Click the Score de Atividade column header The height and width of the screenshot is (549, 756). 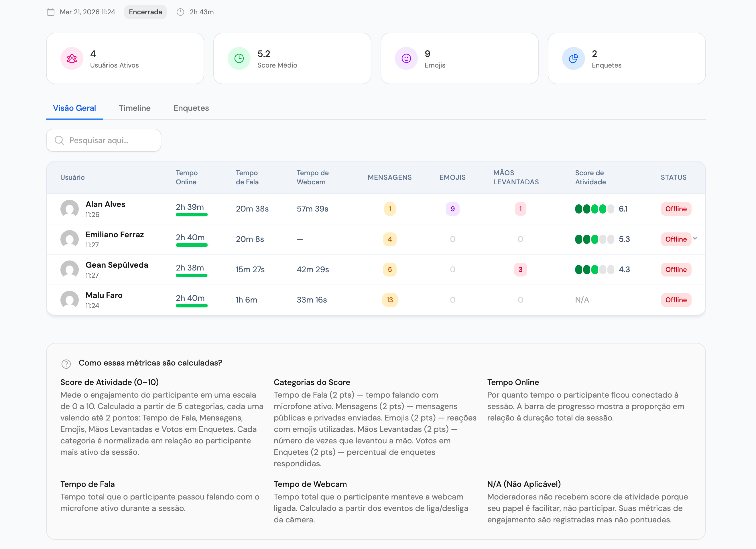click(x=590, y=177)
